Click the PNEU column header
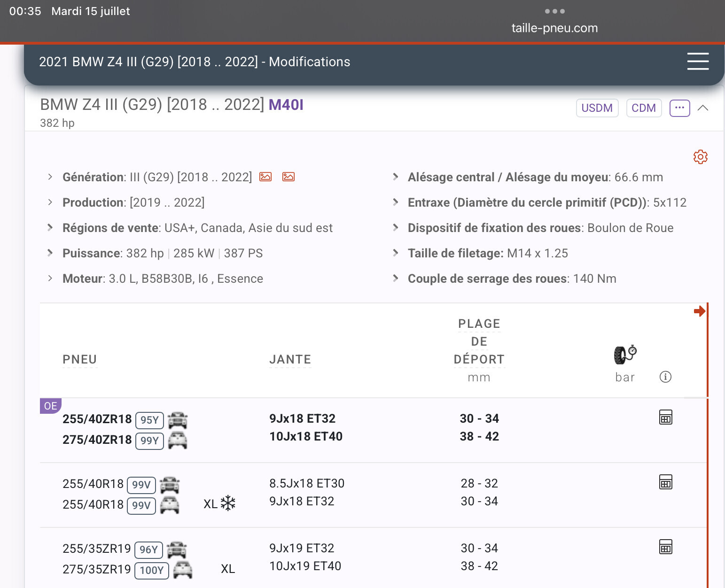725x588 pixels. pyautogui.click(x=80, y=359)
